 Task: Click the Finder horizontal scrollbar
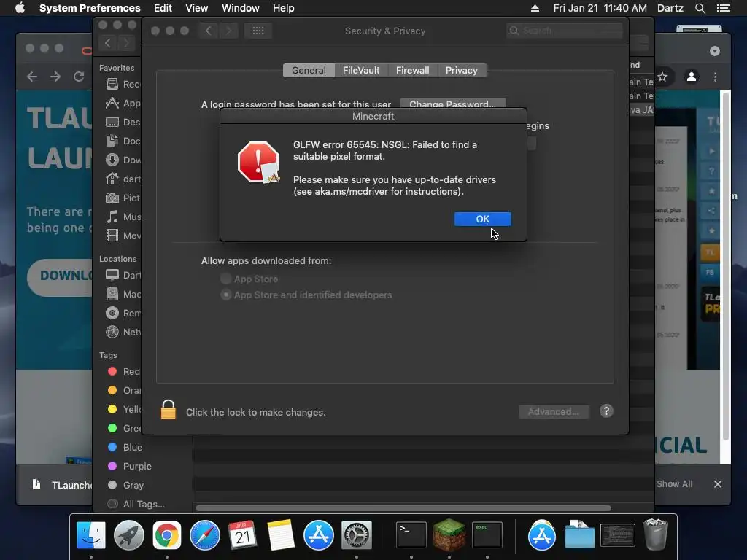tap(403, 508)
